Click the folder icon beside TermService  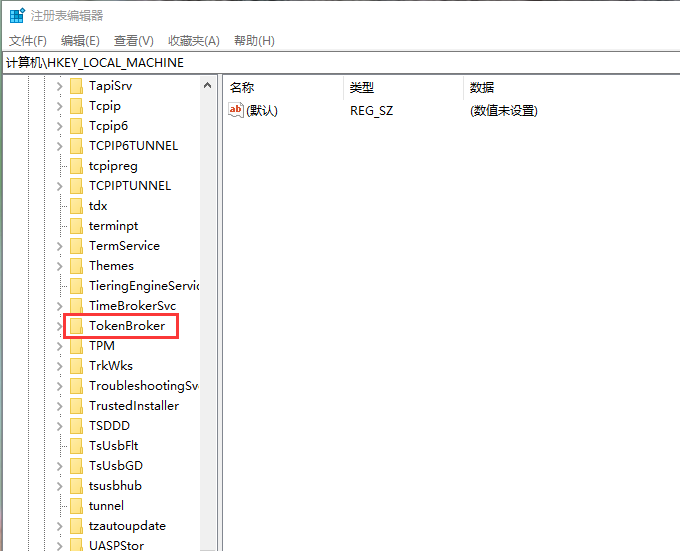pyautogui.click(x=76, y=246)
